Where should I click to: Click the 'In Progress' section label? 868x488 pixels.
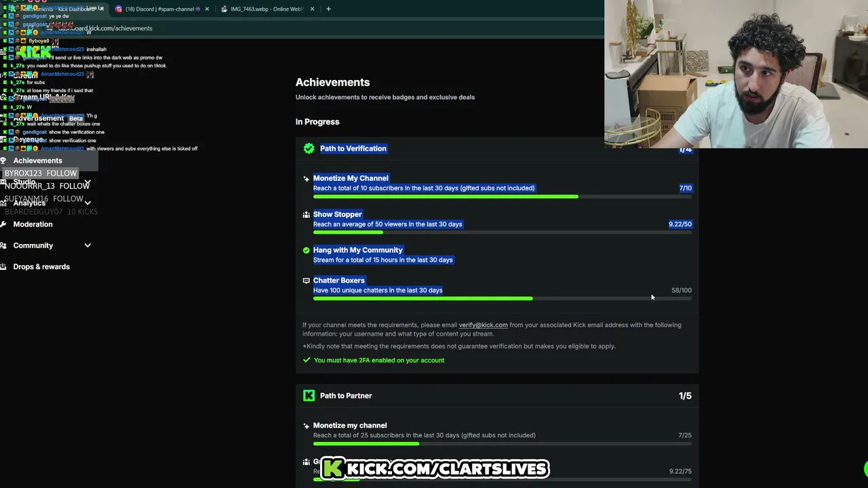(x=317, y=122)
